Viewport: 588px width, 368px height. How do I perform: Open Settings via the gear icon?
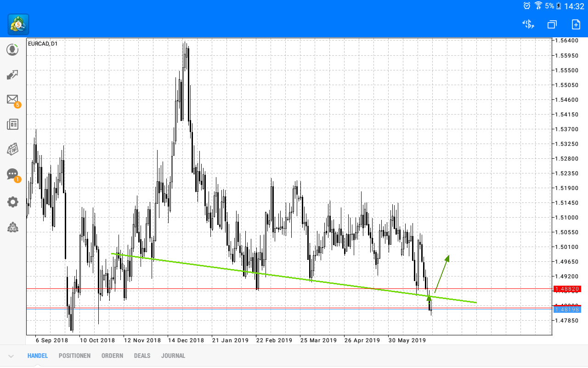[x=12, y=201]
